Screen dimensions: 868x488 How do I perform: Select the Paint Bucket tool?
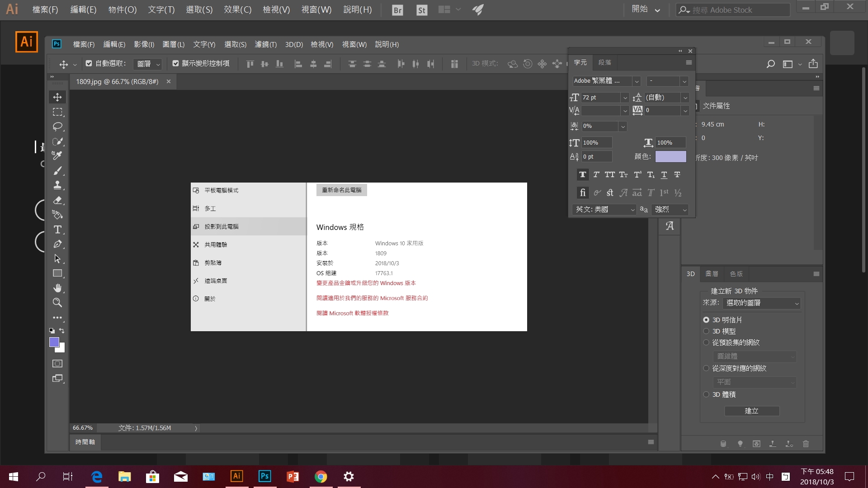coord(57,215)
